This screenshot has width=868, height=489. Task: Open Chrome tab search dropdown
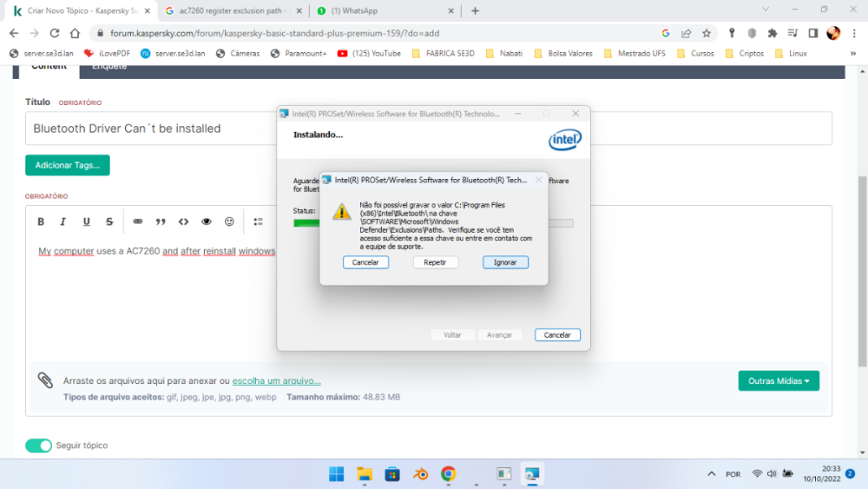coord(766,10)
